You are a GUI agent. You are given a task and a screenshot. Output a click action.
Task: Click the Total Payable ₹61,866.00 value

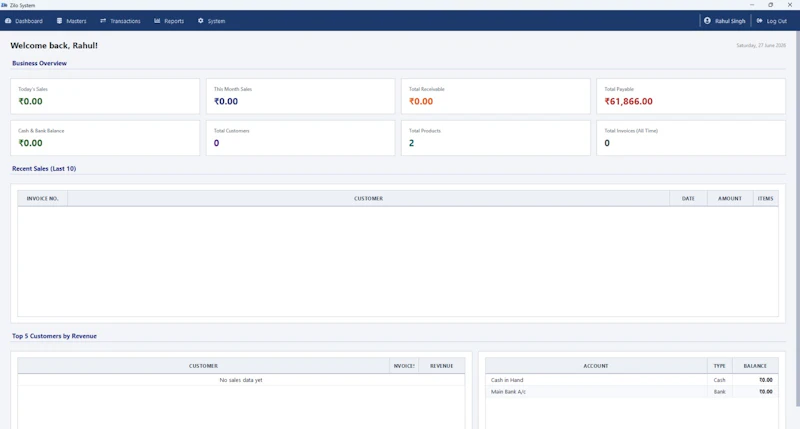coord(629,102)
